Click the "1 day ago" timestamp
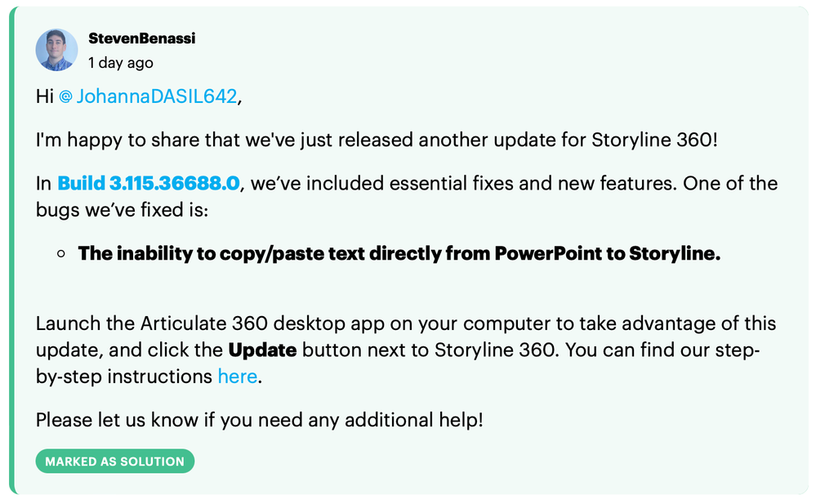816x504 pixels. pyautogui.click(x=120, y=63)
